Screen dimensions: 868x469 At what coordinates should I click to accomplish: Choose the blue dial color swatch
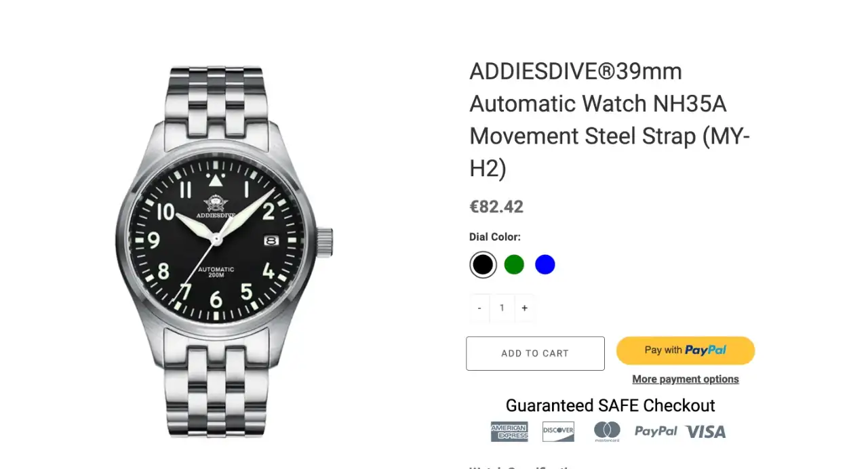click(545, 264)
